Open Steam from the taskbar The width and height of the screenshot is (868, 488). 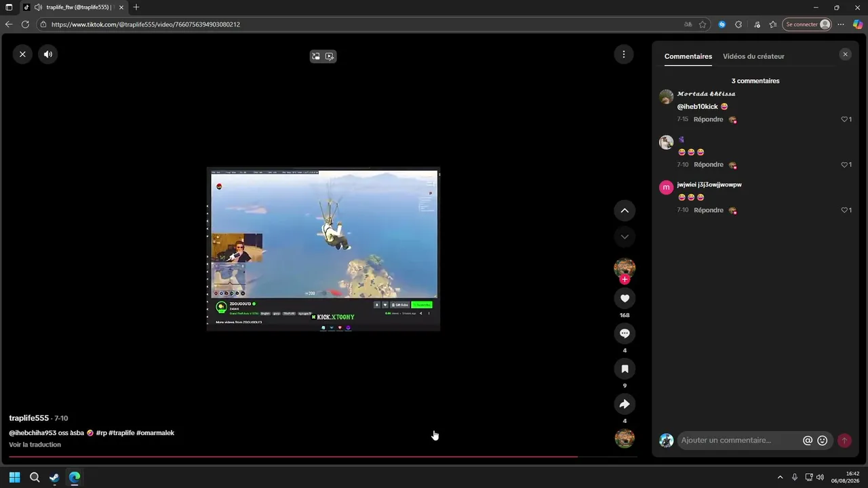(x=54, y=477)
